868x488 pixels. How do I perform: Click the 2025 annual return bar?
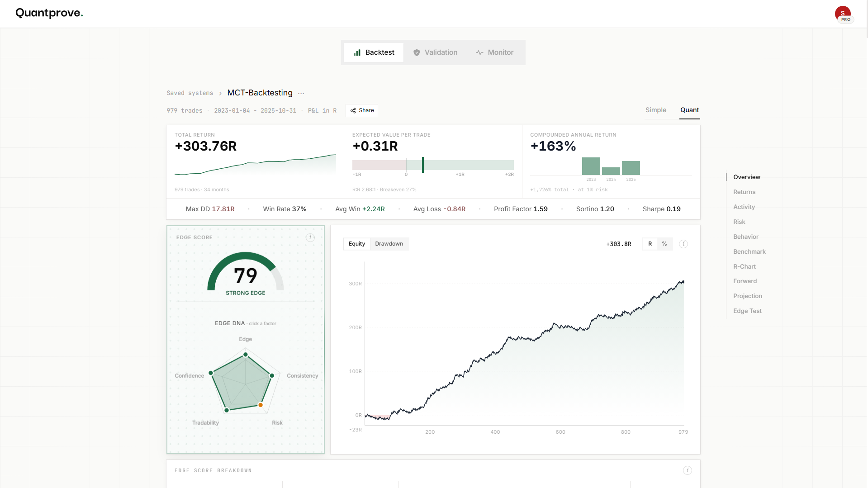point(631,168)
